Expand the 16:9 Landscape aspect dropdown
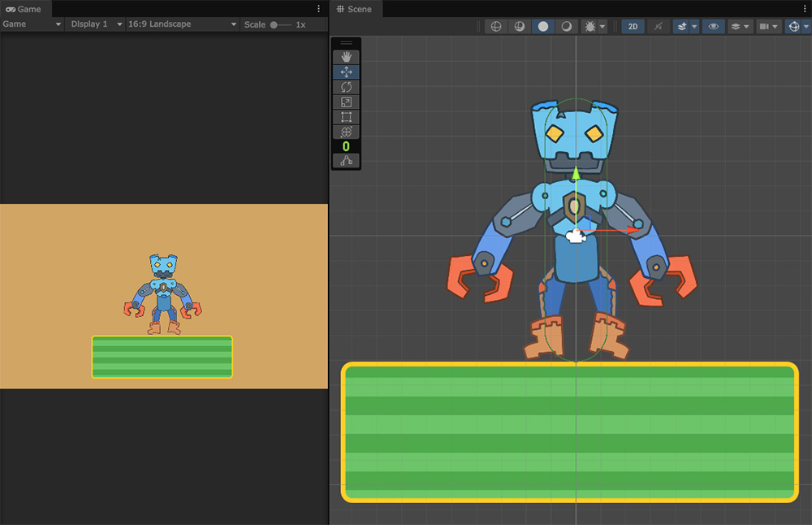Viewport: 812px width, 525px height. 181,24
